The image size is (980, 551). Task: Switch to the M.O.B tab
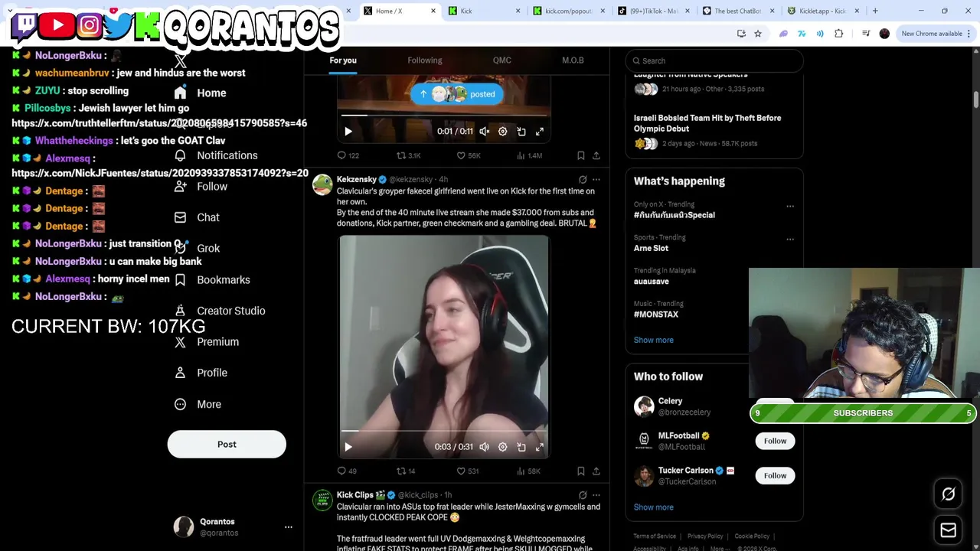click(573, 60)
